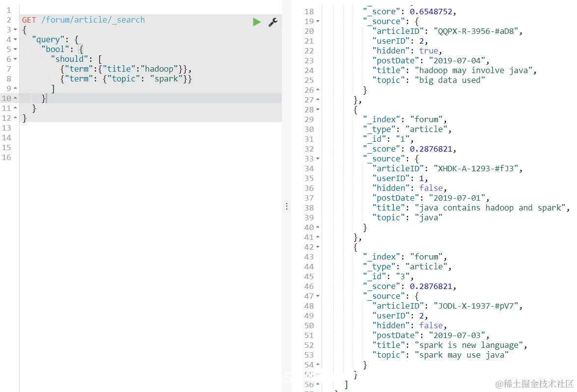This screenshot has height=392, width=577.
Task: Click empty editor line 14
Action: tap(150, 137)
